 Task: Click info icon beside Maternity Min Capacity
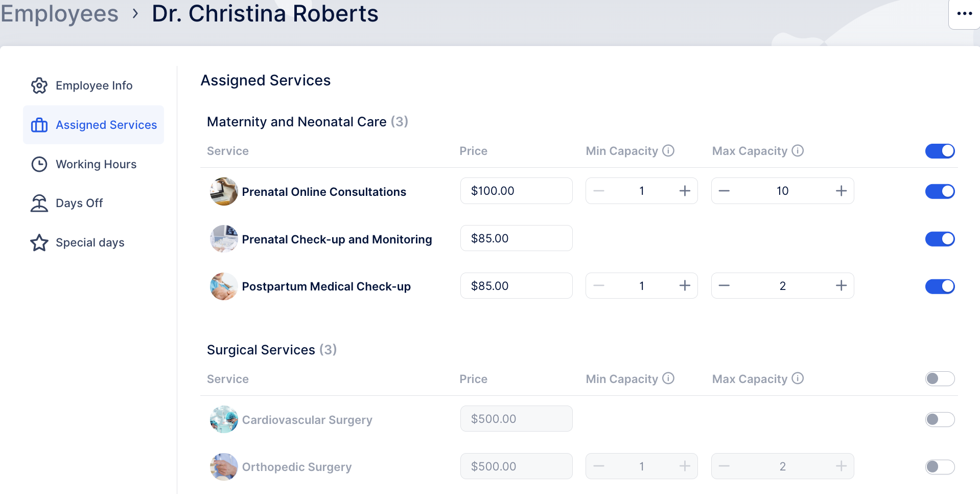click(668, 151)
